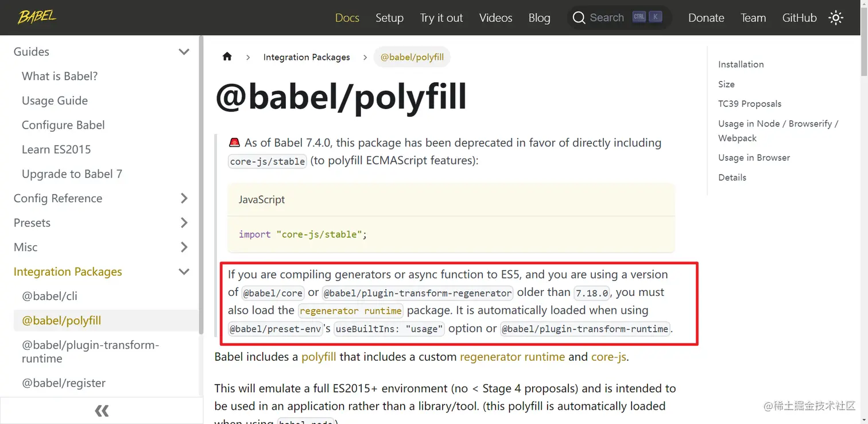Click the 7.18.0 version code
The height and width of the screenshot is (424, 868).
click(x=592, y=293)
